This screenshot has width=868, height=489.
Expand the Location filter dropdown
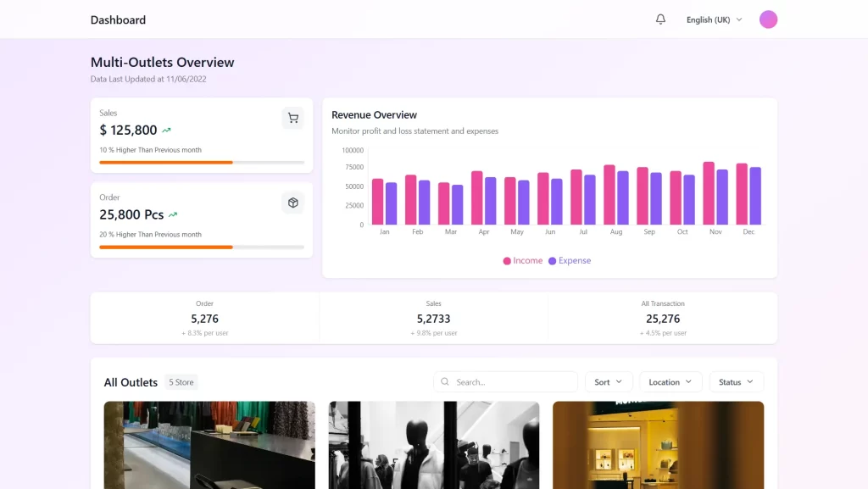(670, 381)
